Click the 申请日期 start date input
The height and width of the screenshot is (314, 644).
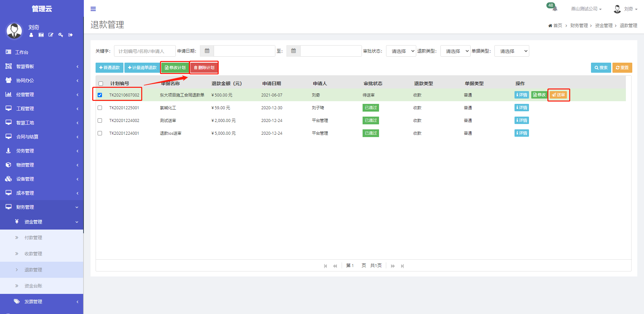(245, 51)
